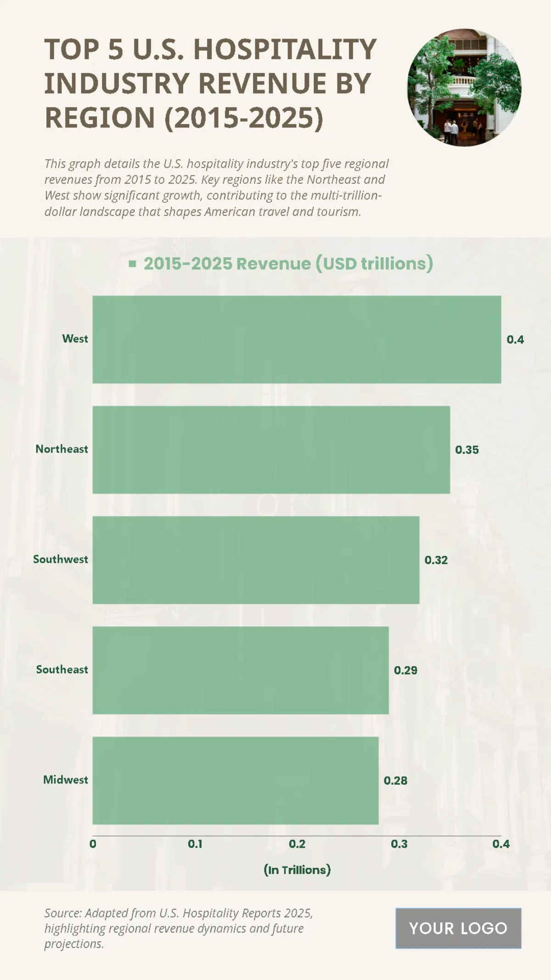Select the 0.32 data value label
This screenshot has height=980, width=551.
click(x=436, y=560)
